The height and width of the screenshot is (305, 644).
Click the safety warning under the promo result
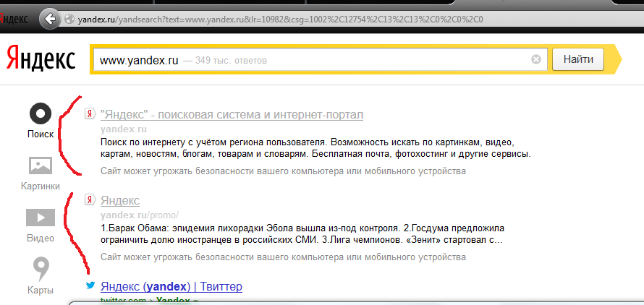click(x=283, y=257)
